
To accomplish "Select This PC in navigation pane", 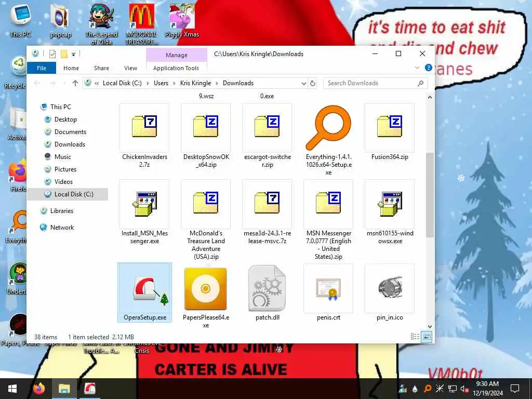I will [x=60, y=107].
